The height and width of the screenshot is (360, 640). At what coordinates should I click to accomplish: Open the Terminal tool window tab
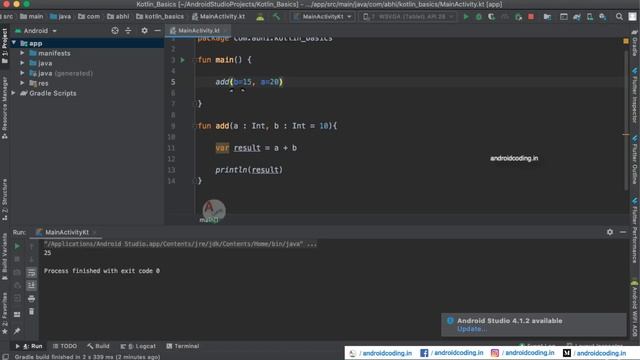click(182, 346)
